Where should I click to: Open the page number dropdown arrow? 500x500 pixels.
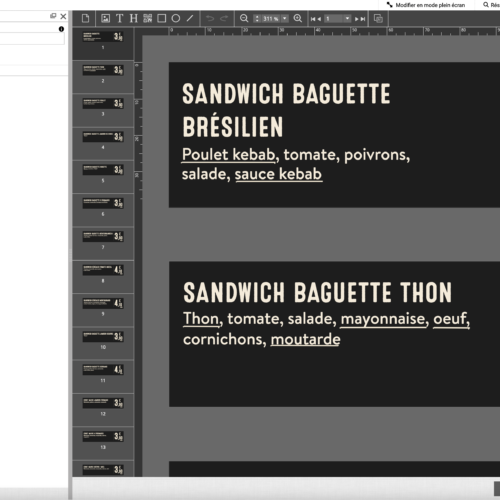pyautogui.click(x=347, y=19)
